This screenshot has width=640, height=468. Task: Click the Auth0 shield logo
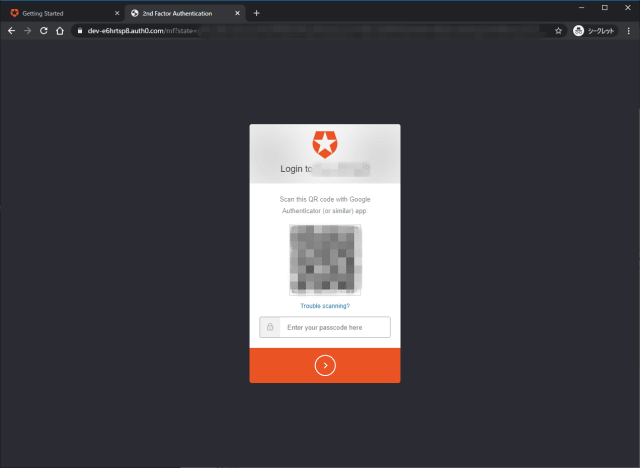click(325, 144)
